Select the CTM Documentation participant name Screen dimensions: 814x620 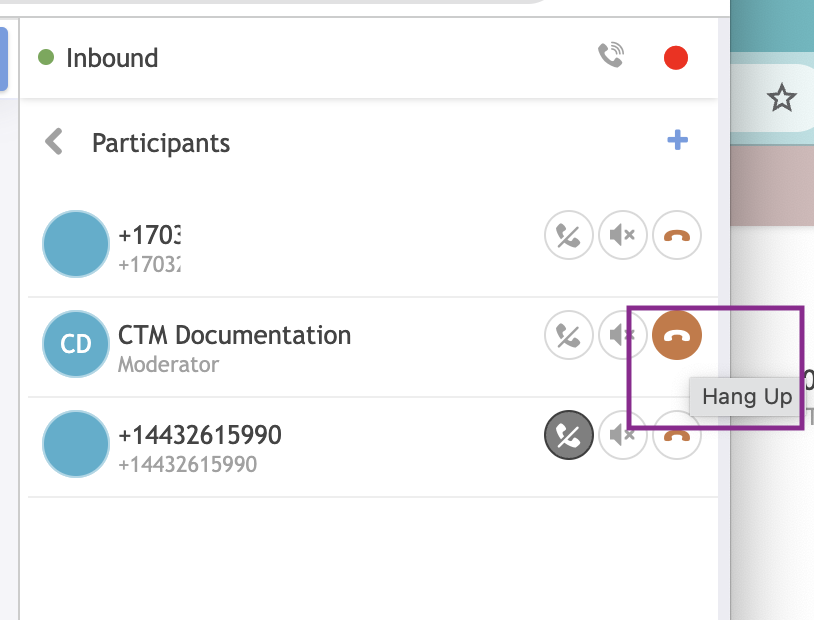click(234, 335)
